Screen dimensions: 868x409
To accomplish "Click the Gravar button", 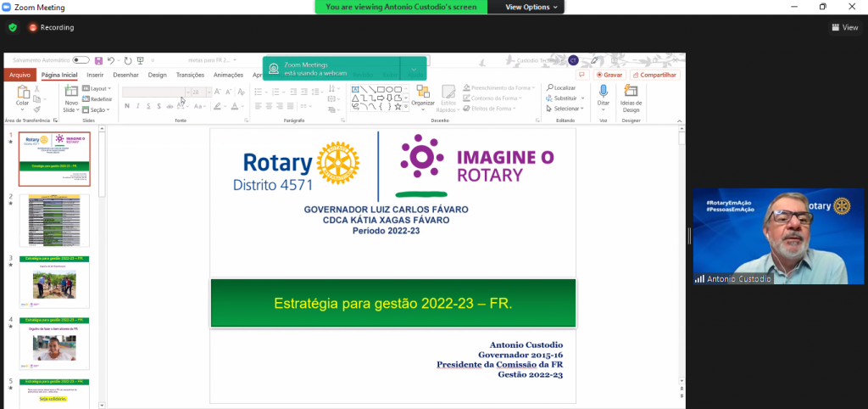I will click(609, 75).
